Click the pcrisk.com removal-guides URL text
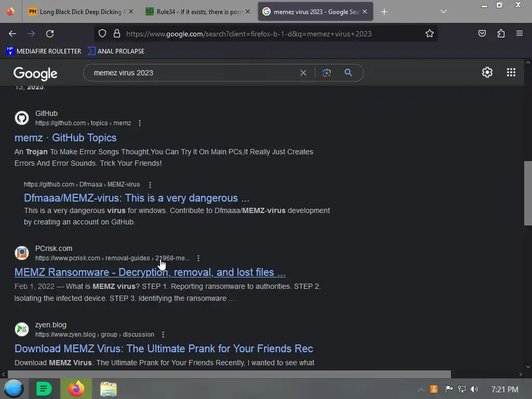The width and height of the screenshot is (532, 399). pos(112,258)
